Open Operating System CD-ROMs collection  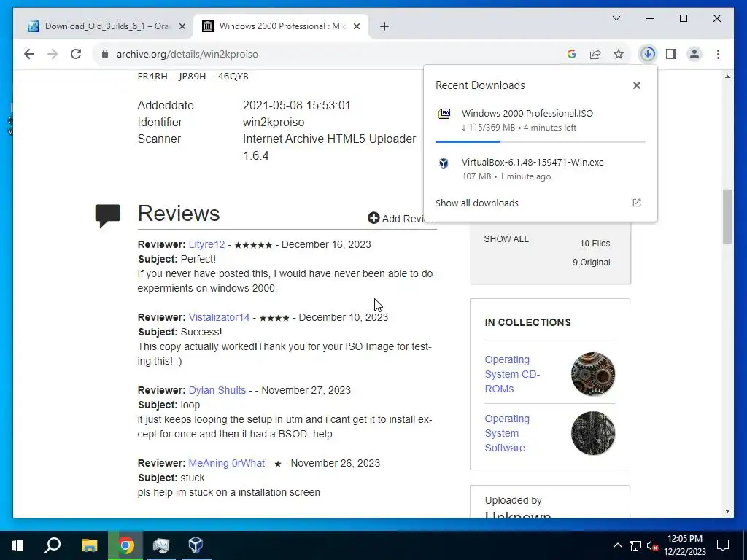(512, 374)
